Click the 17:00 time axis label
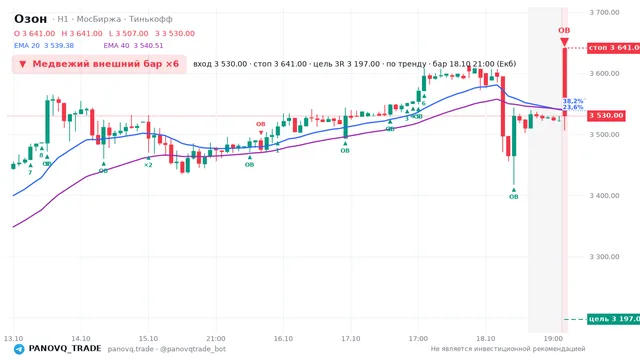The height and width of the screenshot is (360, 640). pyautogui.click(x=418, y=339)
